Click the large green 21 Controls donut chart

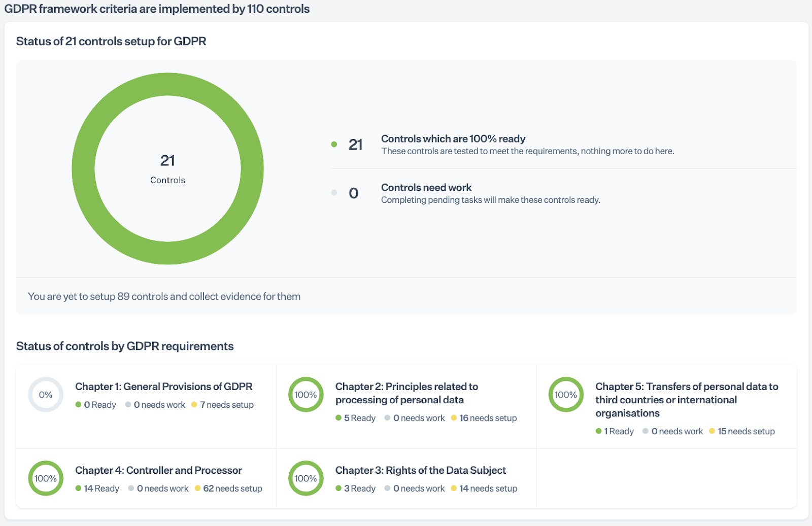point(167,168)
